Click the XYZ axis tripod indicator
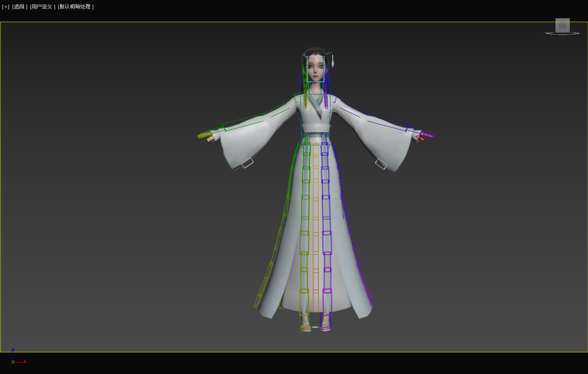 coord(14,358)
